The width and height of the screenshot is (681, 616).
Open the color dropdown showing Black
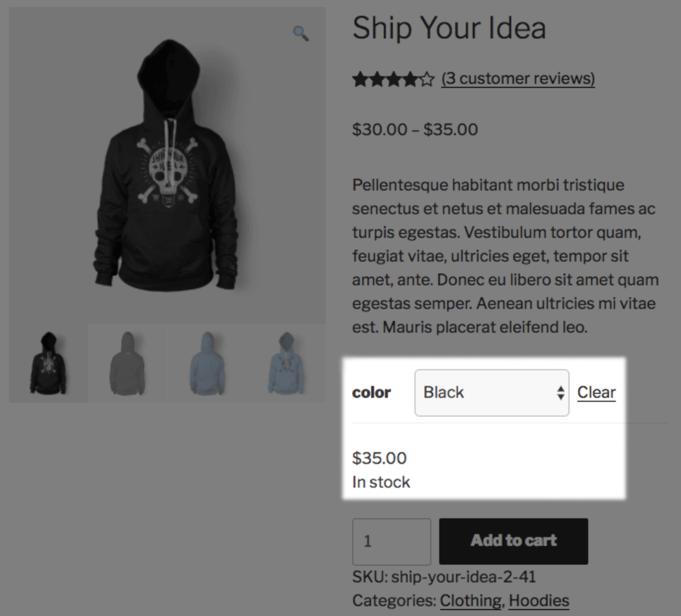click(x=492, y=392)
